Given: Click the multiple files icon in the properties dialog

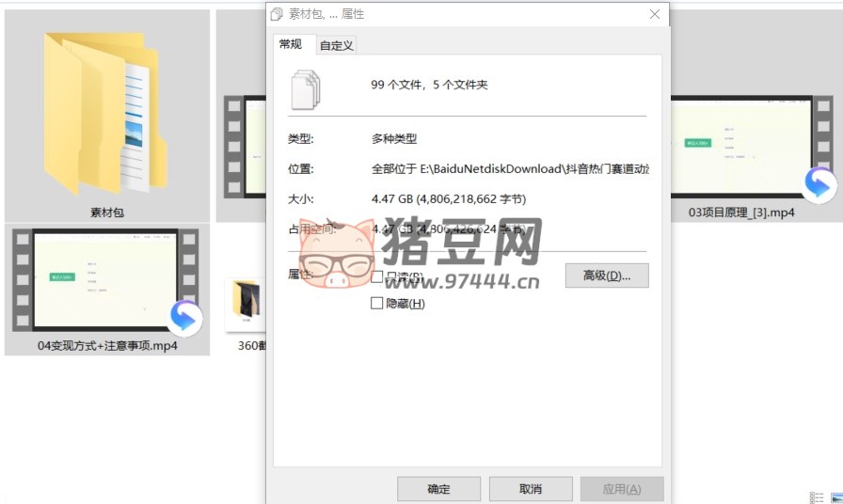Looking at the screenshot, I should tap(306, 87).
